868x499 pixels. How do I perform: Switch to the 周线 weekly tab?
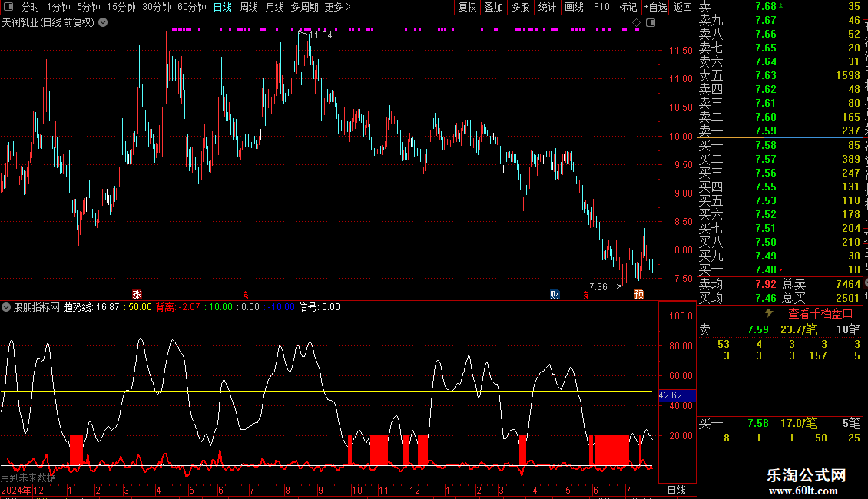tap(249, 7)
